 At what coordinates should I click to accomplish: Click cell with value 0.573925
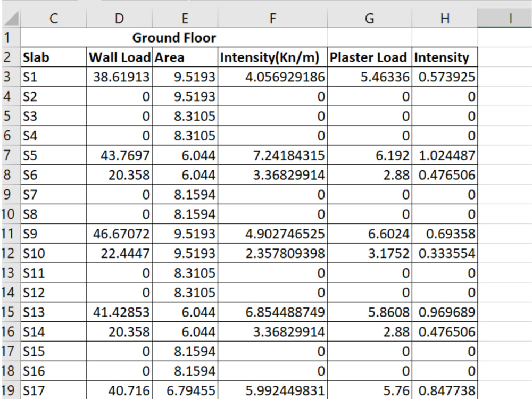click(445, 77)
